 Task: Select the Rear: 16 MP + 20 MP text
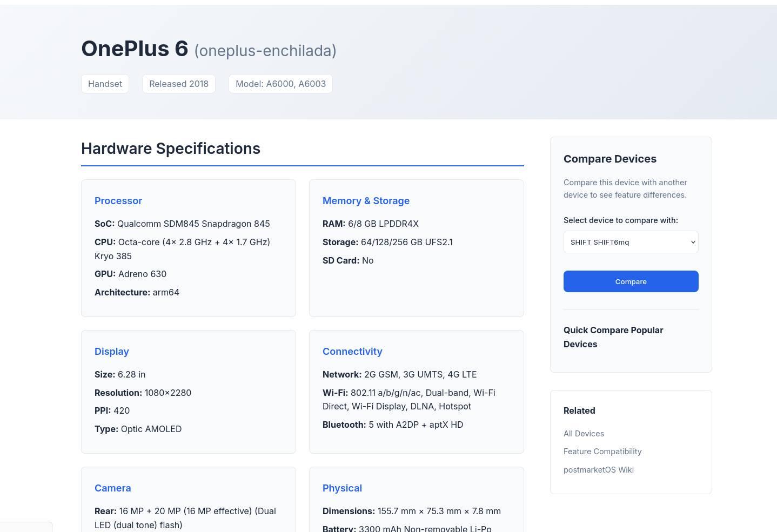click(x=185, y=518)
